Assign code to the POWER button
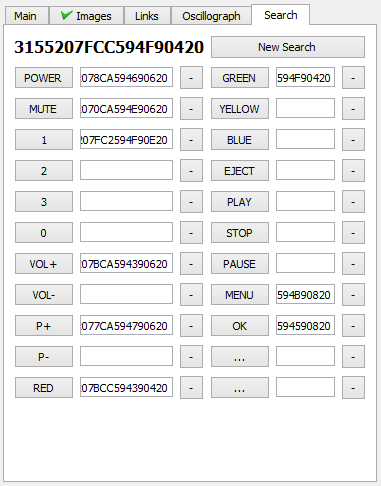The width and height of the screenshot is (381, 486). point(44,78)
